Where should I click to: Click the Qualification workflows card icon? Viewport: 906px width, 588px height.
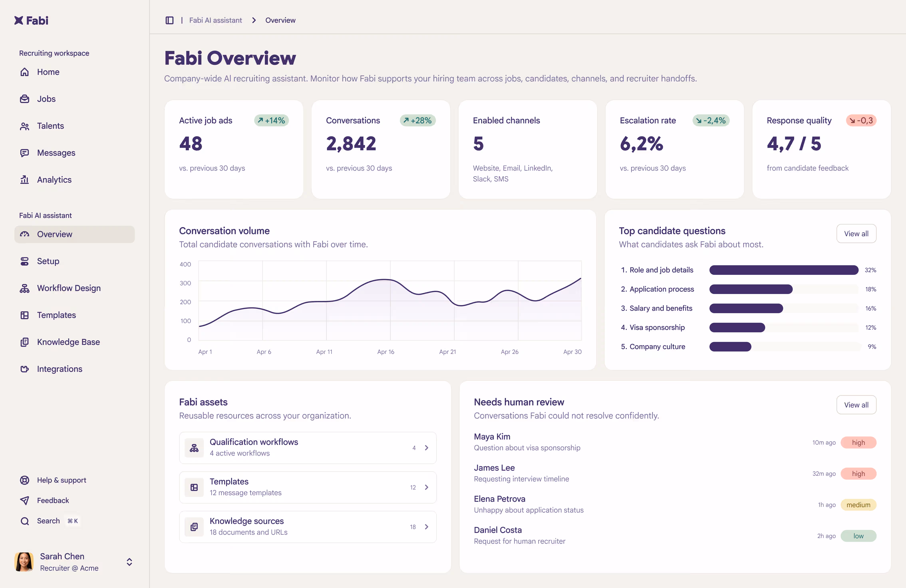pyautogui.click(x=194, y=448)
